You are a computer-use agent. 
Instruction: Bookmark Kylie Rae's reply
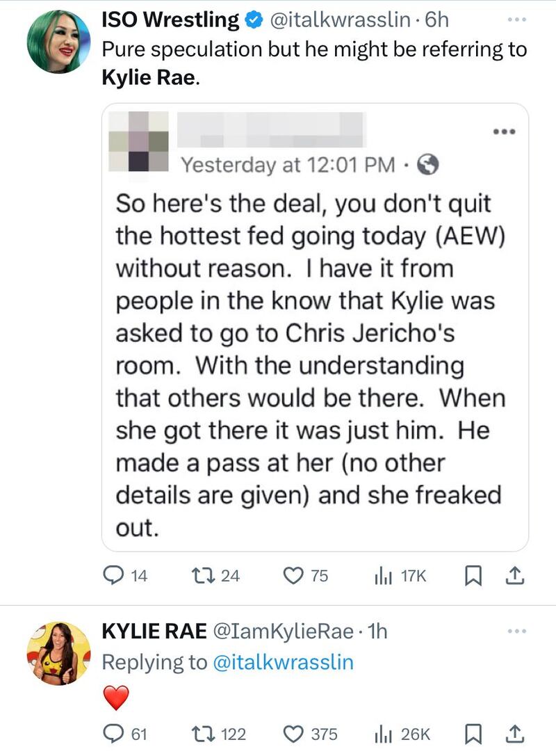coord(473,734)
